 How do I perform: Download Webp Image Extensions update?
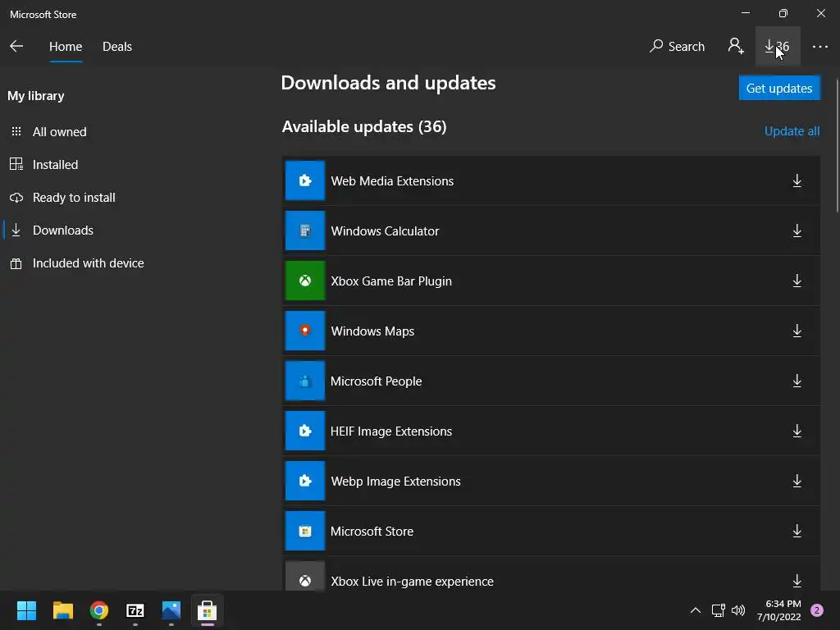pos(797,481)
